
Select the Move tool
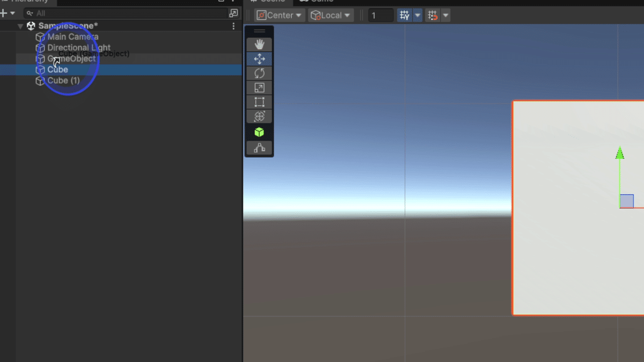pos(259,59)
